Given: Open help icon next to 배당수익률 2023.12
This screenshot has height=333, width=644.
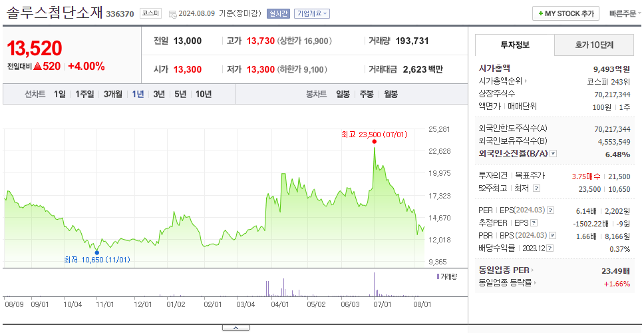Looking at the screenshot, I should click(550, 248).
